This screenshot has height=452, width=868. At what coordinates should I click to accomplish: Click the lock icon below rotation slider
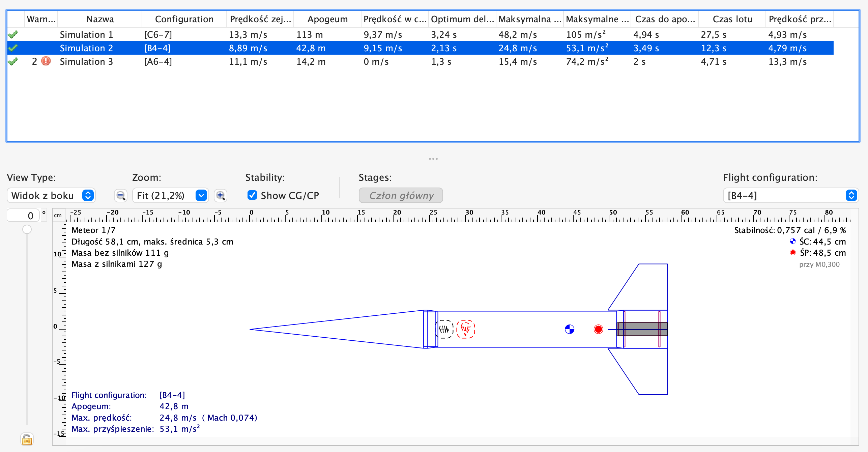(x=27, y=439)
